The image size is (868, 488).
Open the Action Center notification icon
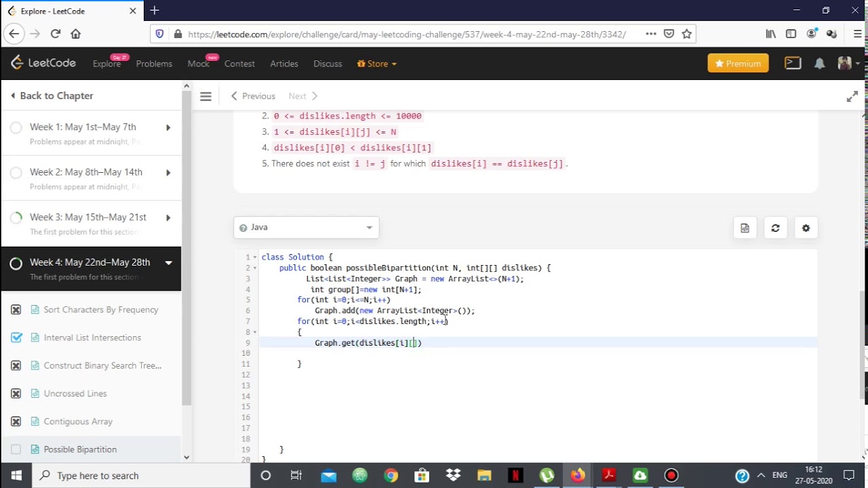[x=848, y=475]
